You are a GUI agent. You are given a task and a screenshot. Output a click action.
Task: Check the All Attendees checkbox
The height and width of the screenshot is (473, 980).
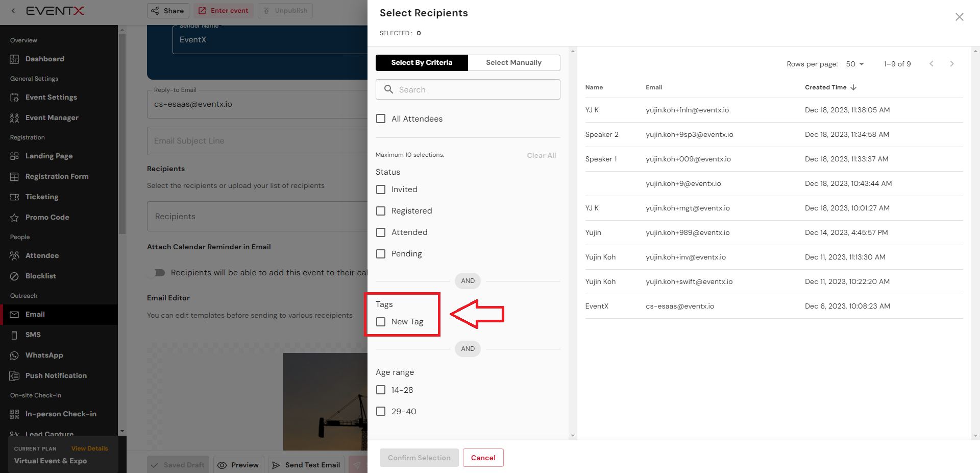point(381,119)
